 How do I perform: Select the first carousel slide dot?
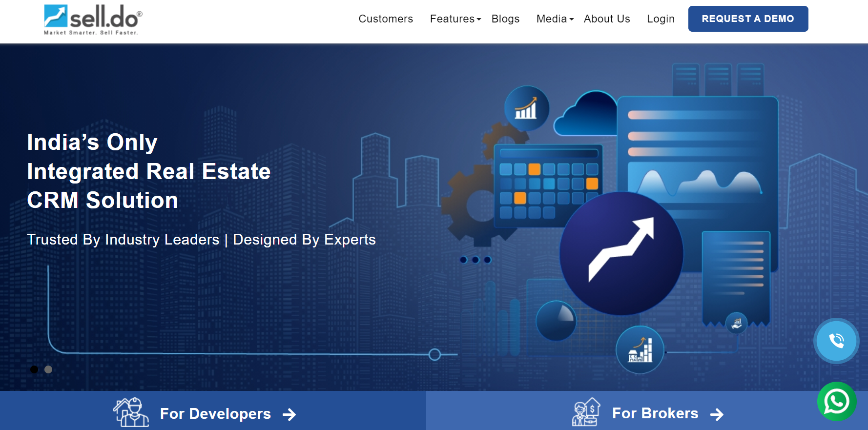[x=34, y=369]
